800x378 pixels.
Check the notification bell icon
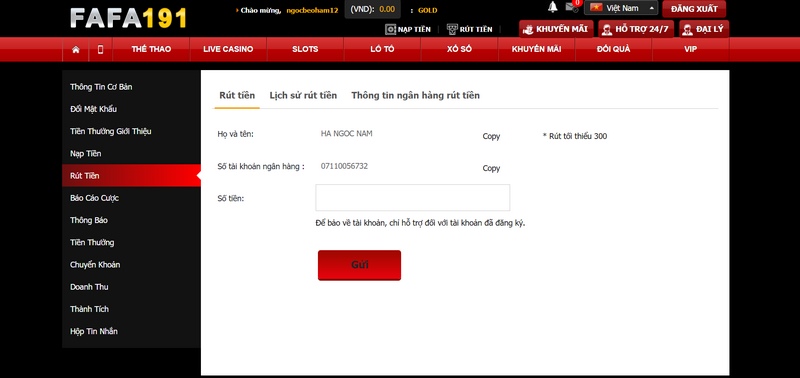coord(553,7)
